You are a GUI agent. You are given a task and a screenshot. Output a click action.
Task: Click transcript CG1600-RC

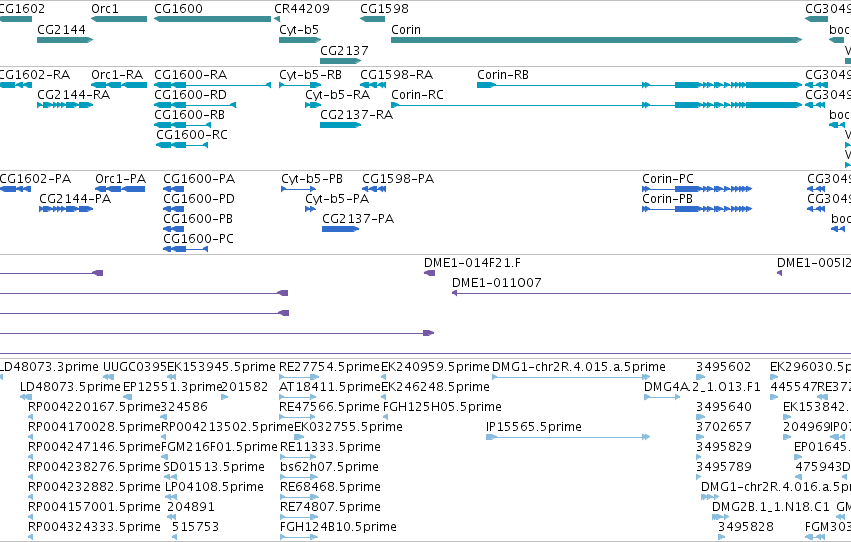192,135
